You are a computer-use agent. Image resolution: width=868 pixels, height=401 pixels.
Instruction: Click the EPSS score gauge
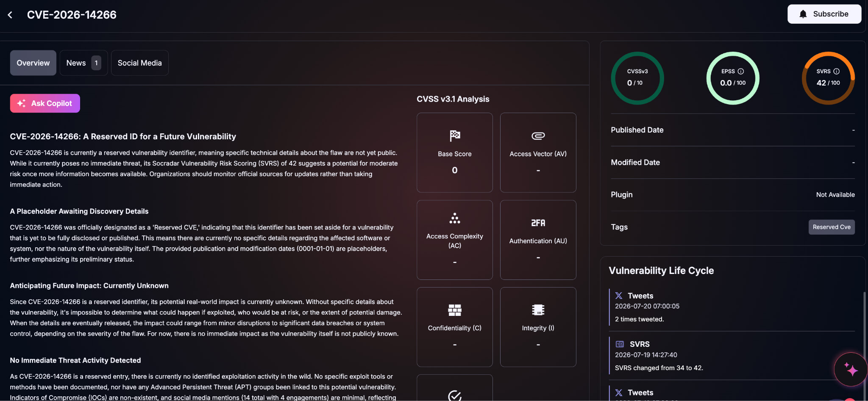tap(733, 78)
